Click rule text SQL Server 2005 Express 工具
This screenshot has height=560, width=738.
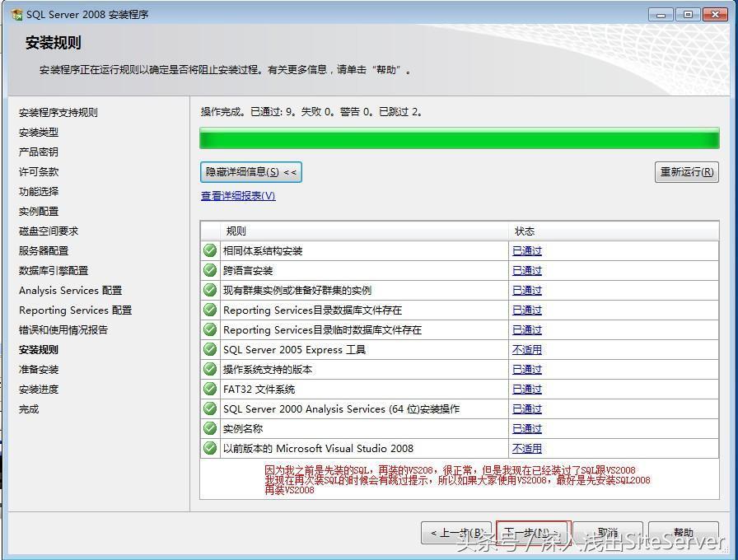294,350
